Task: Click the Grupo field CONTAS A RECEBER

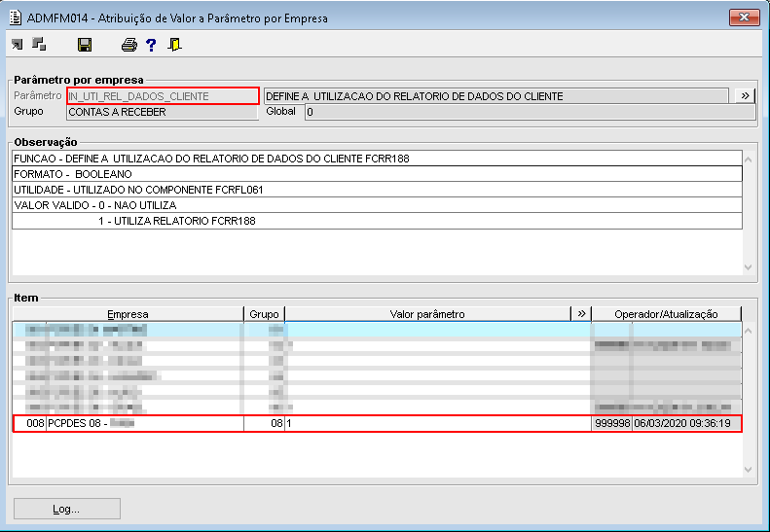Action: 162,112
